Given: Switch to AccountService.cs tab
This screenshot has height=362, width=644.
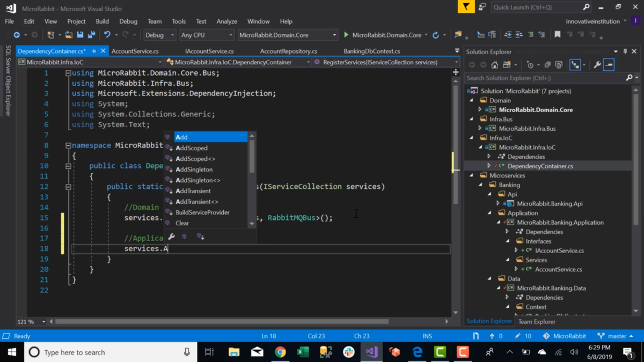Looking at the screenshot, I should coord(135,51).
